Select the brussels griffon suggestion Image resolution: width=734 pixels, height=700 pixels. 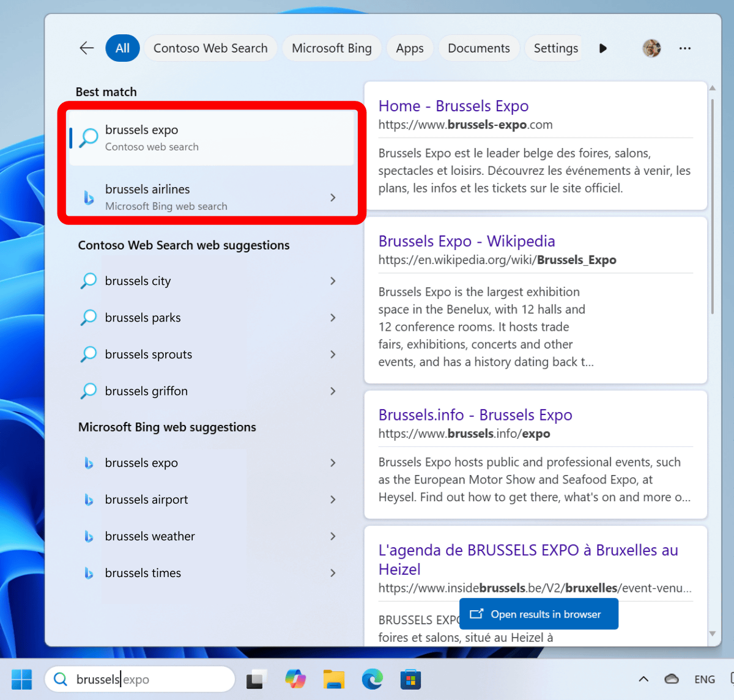[212, 391]
